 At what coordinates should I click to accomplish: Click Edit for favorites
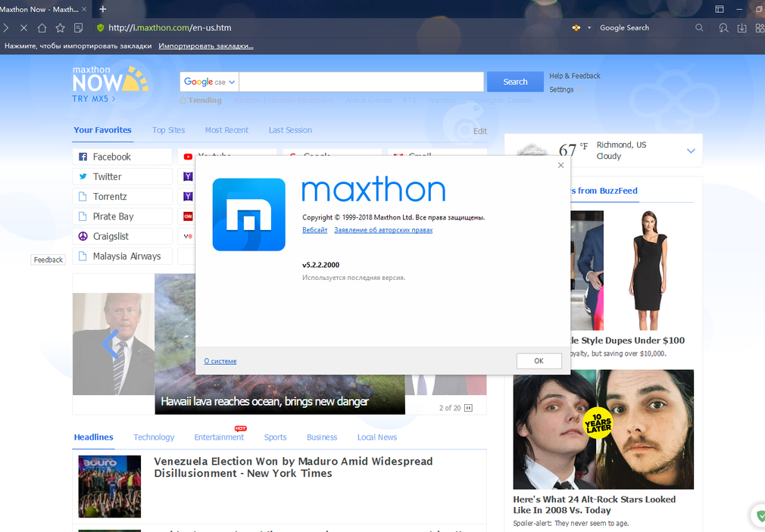point(480,131)
